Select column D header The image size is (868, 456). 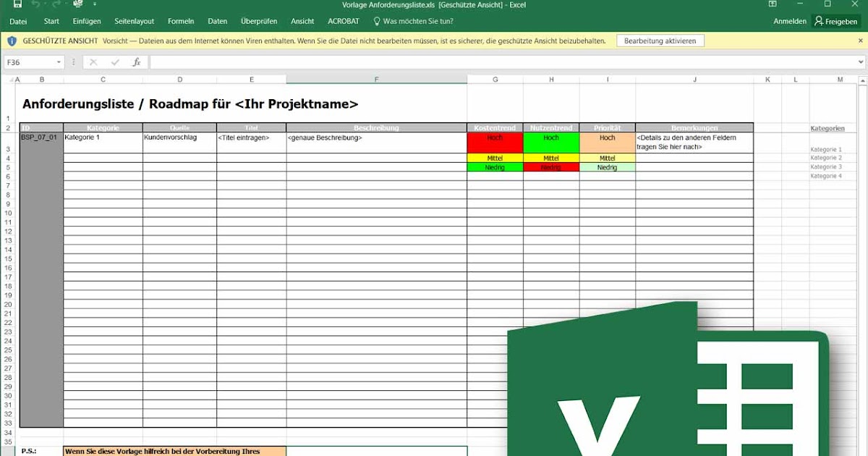click(179, 79)
